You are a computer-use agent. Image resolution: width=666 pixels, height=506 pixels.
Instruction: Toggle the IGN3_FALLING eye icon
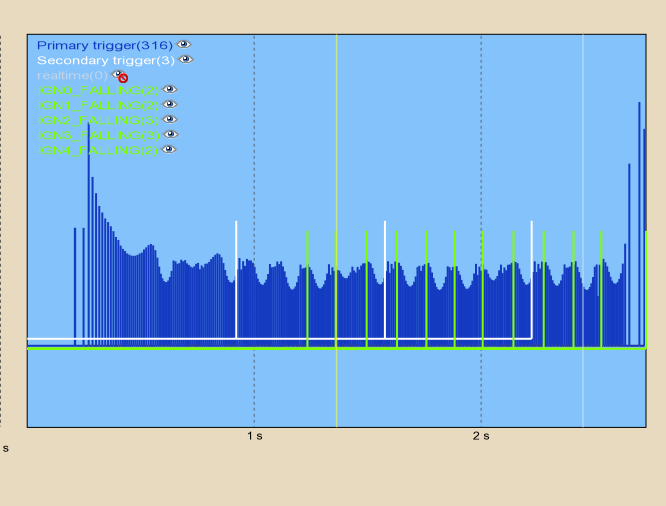[169, 135]
